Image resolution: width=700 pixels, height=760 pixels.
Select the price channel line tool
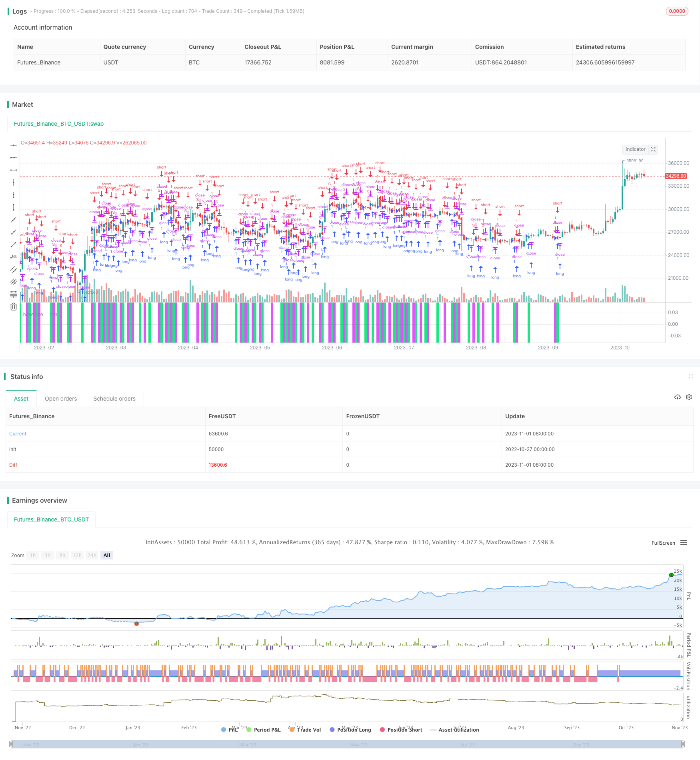[x=14, y=269]
